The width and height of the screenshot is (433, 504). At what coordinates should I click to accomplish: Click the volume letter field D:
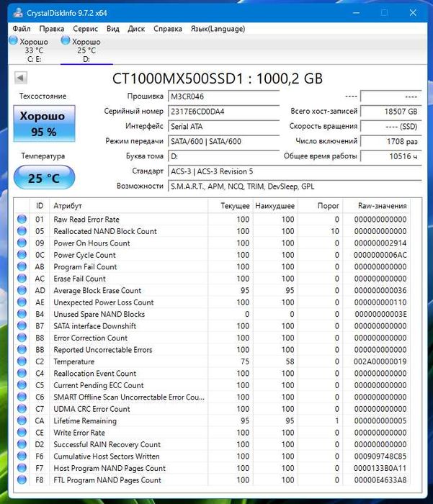point(223,156)
